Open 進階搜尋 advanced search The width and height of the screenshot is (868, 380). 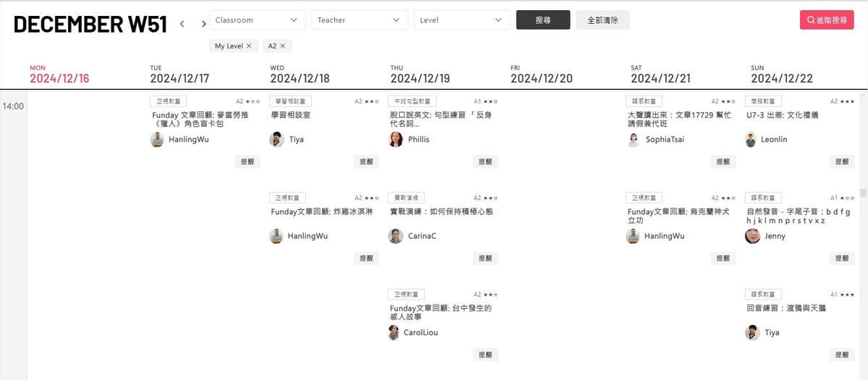[827, 20]
